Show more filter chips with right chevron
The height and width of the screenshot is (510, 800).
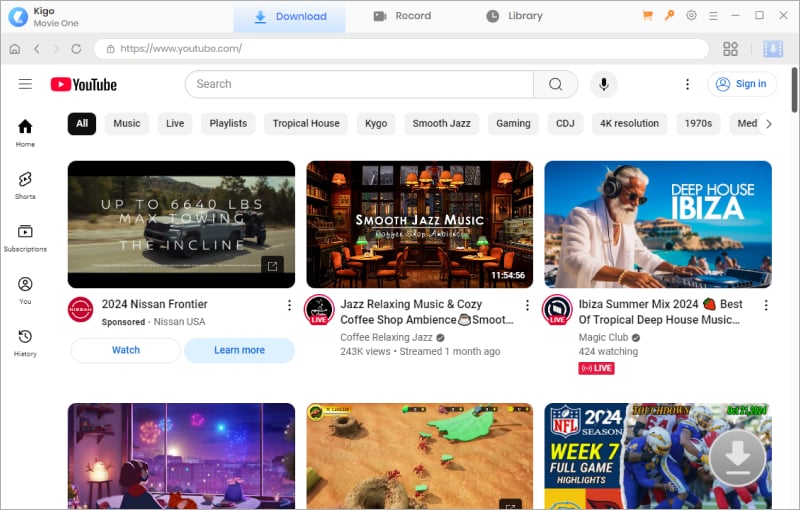tap(769, 123)
